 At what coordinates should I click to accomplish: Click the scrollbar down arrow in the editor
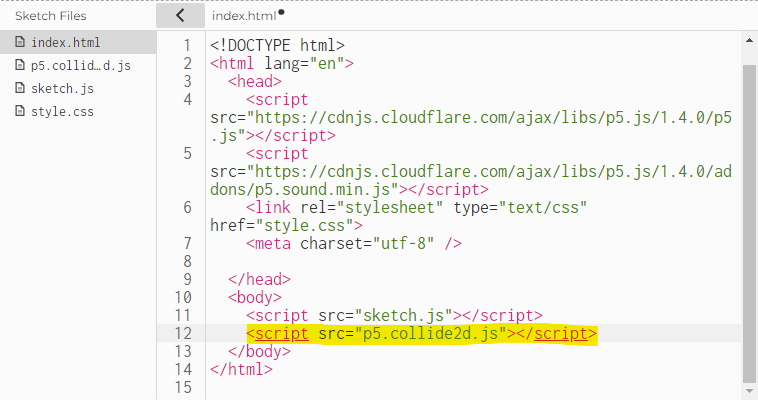[749, 391]
